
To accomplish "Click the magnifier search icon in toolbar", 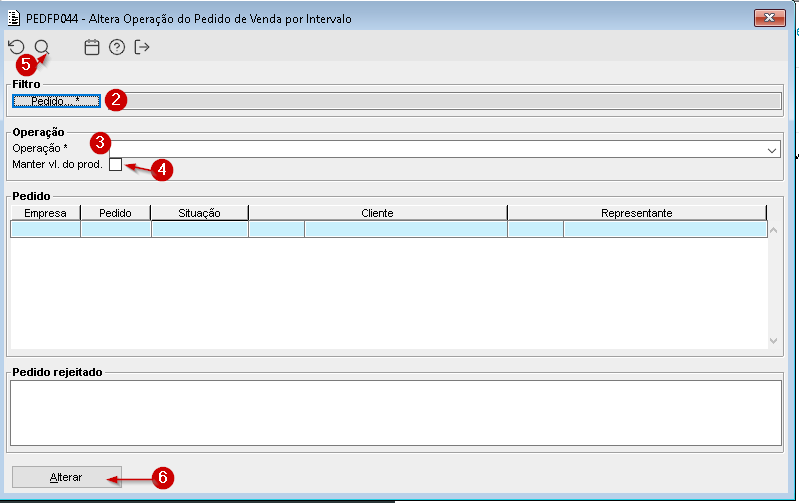I will pyautogui.click(x=42, y=47).
